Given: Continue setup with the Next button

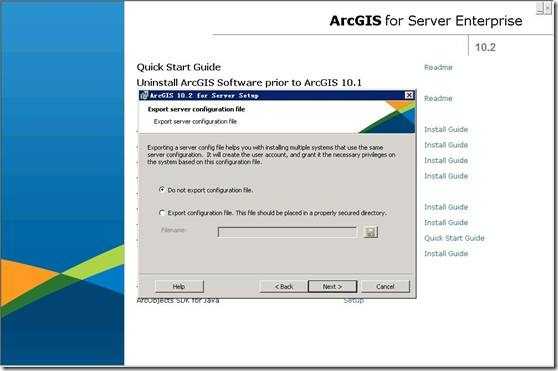Looking at the screenshot, I should coord(332,286).
